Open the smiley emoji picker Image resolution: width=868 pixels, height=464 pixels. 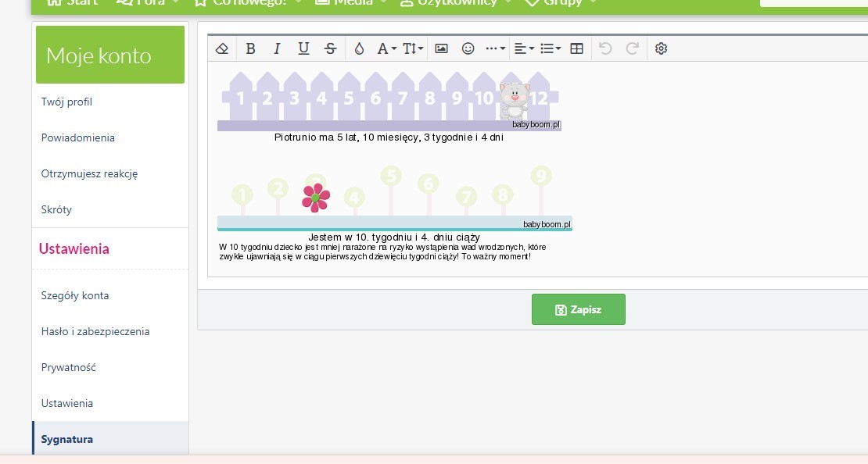pyautogui.click(x=468, y=48)
